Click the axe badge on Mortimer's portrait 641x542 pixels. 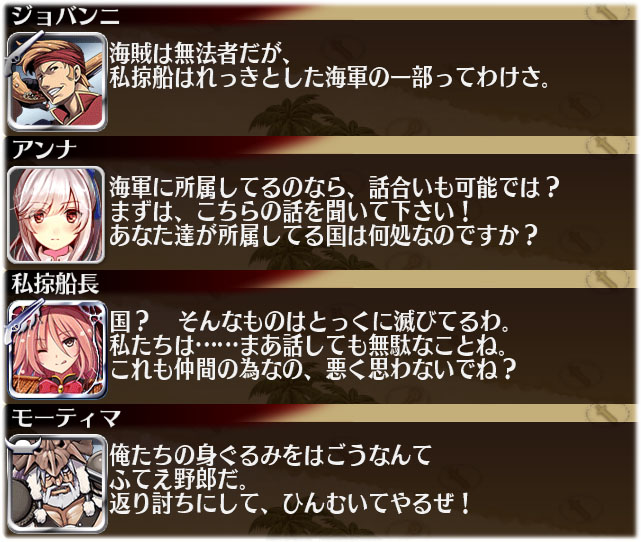(25, 445)
